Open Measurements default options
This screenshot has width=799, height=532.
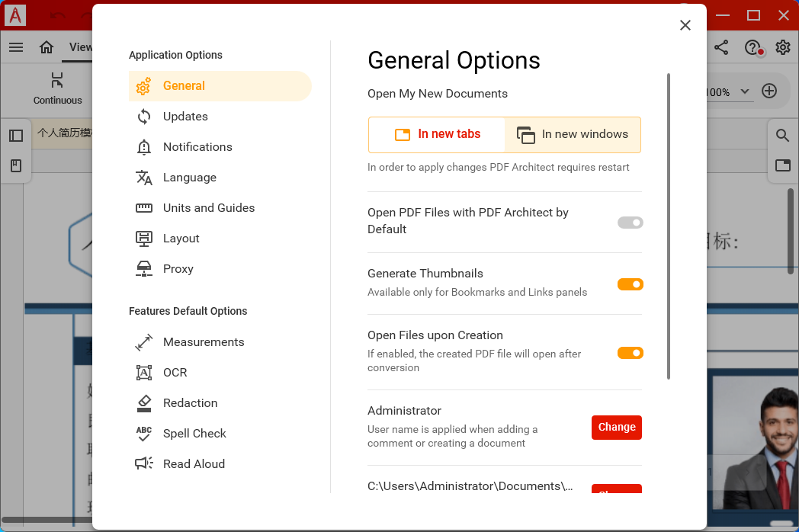pos(203,342)
